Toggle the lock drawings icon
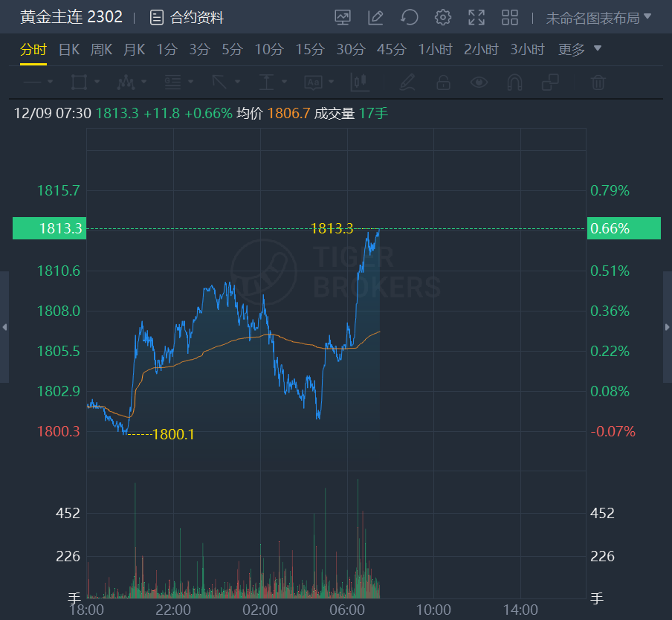This screenshot has width=672, height=620. (443, 82)
